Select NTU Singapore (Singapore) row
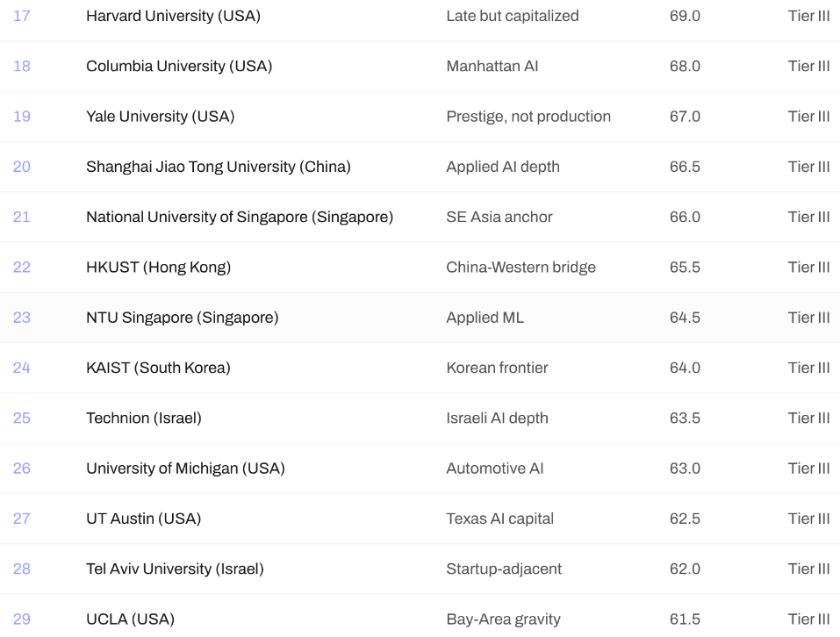840x637 pixels. point(420,318)
